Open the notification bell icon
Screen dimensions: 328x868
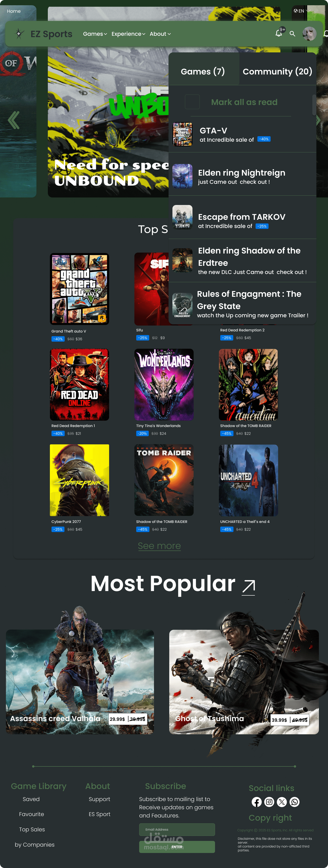pyautogui.click(x=279, y=33)
